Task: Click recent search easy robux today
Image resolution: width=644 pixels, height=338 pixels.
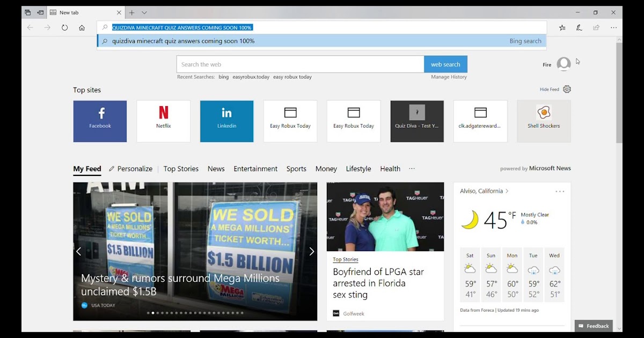Action: click(x=292, y=77)
